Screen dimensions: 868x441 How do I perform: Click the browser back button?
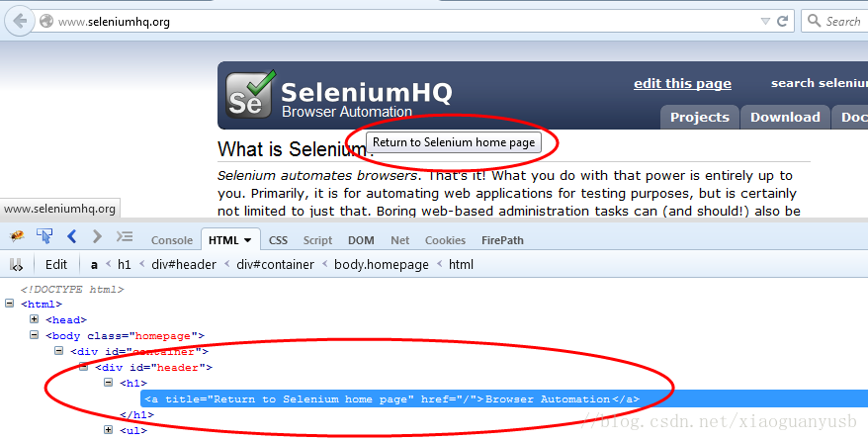coord(20,22)
